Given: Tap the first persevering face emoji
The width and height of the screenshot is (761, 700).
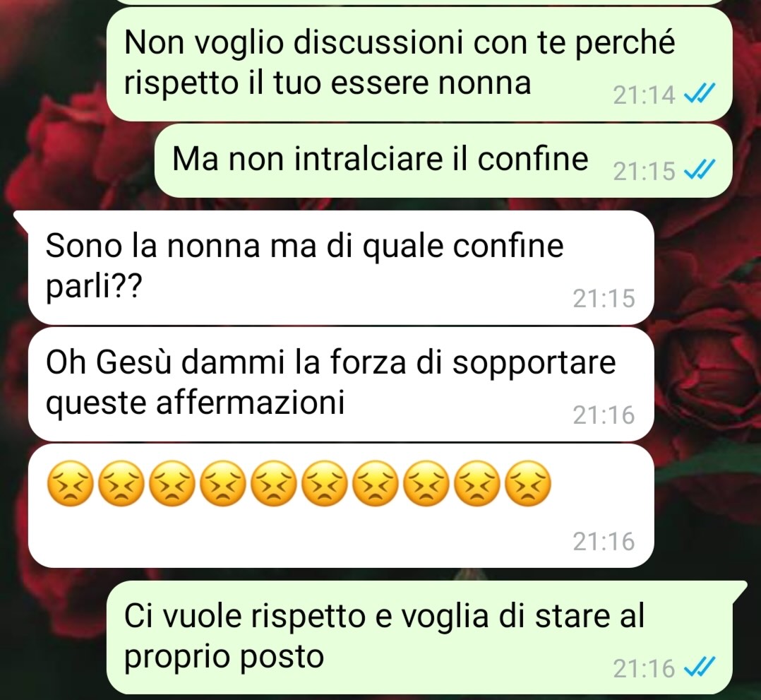Looking at the screenshot, I should point(70,484).
